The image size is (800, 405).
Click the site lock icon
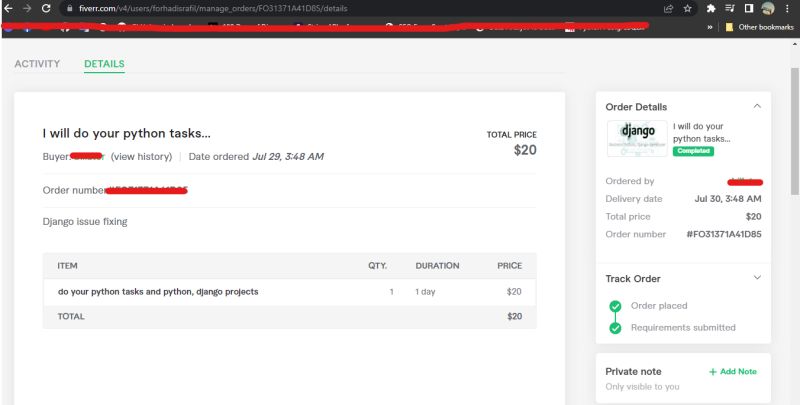click(x=69, y=8)
